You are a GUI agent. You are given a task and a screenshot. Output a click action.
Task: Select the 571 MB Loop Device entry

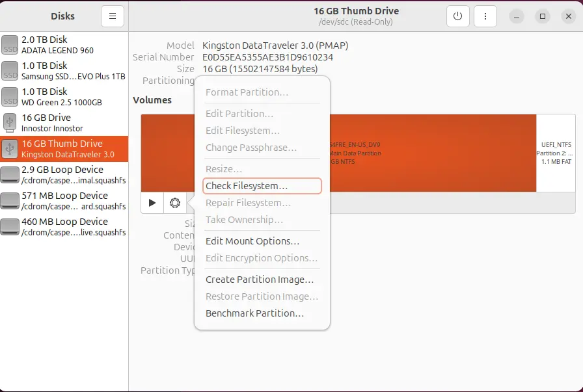[64, 201]
